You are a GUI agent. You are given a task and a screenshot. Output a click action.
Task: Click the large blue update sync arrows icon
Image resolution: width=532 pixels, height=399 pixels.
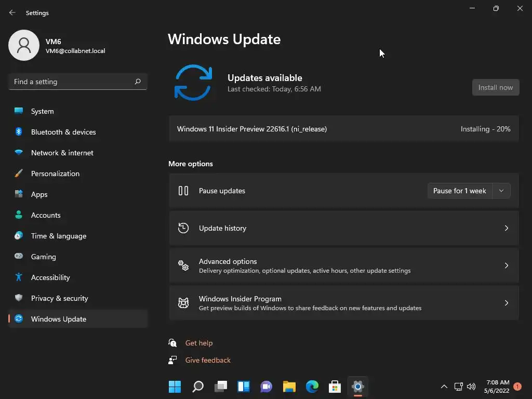click(193, 83)
